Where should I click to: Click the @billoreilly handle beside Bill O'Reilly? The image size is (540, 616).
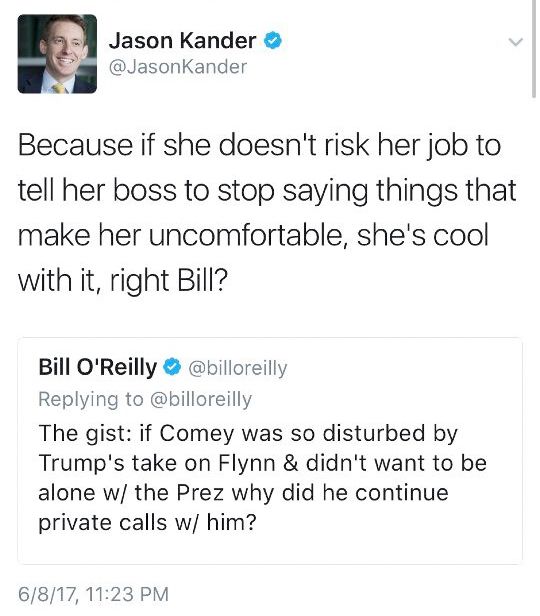point(238,368)
